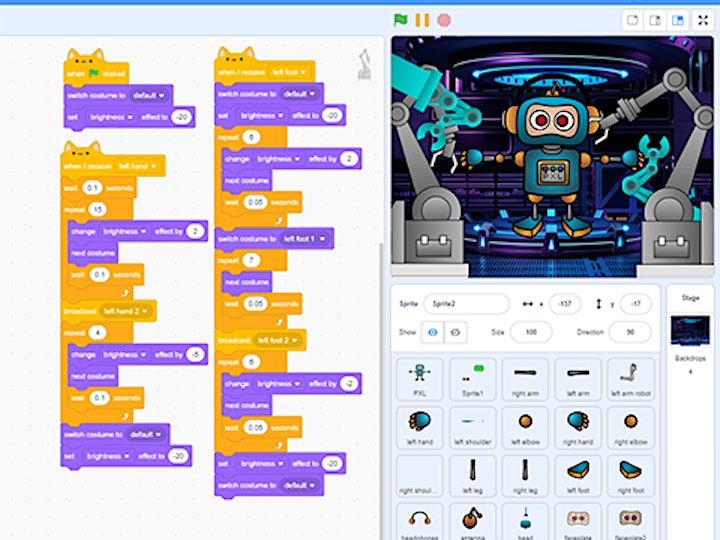Open the 'left foot 1' costume dropdown
The image size is (720, 540).
coord(303,239)
